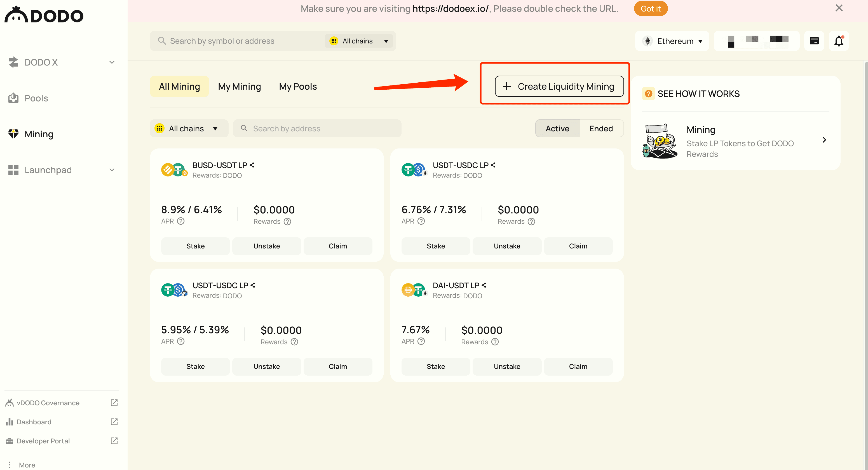The image size is (868, 470).
Task: Show APR help for BUSD-USDT LP
Action: coord(181,221)
